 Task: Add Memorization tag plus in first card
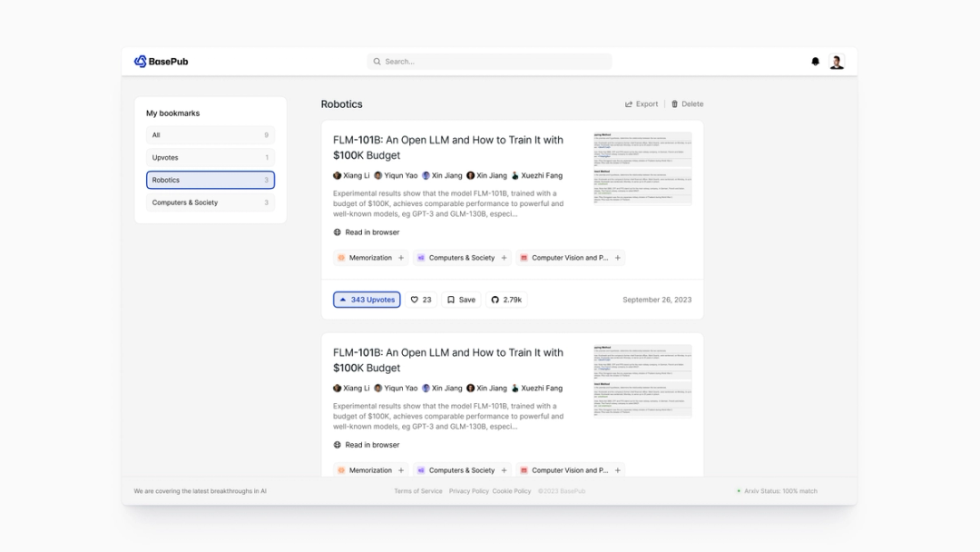[401, 258]
